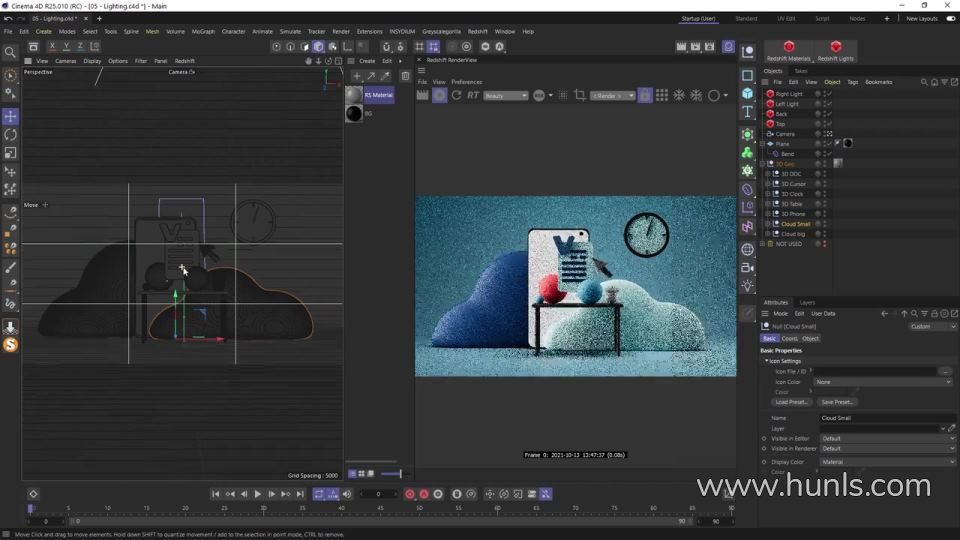
Task: Toggle the lock camera icon in RenderView
Action: [x=645, y=96]
